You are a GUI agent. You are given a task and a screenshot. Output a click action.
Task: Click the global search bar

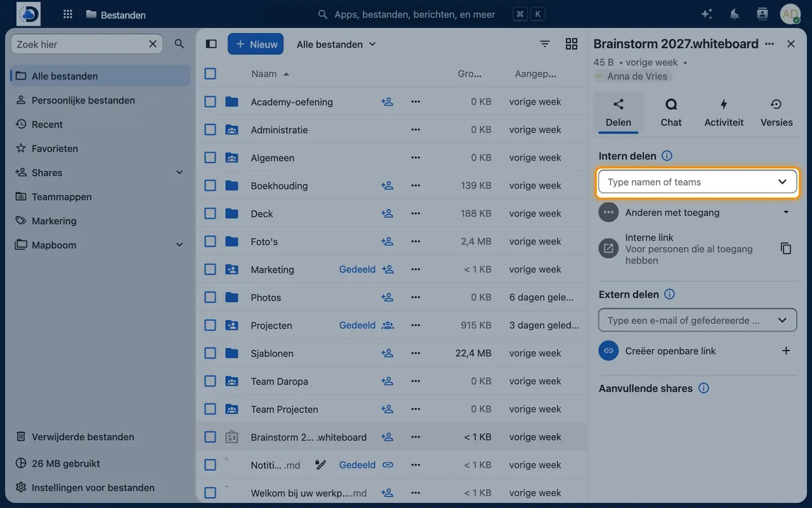406,14
